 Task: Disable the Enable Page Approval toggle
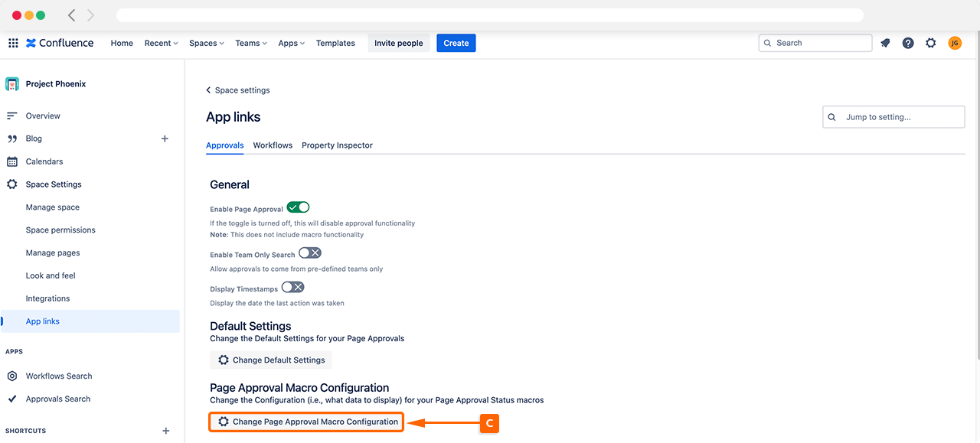pyautogui.click(x=298, y=207)
